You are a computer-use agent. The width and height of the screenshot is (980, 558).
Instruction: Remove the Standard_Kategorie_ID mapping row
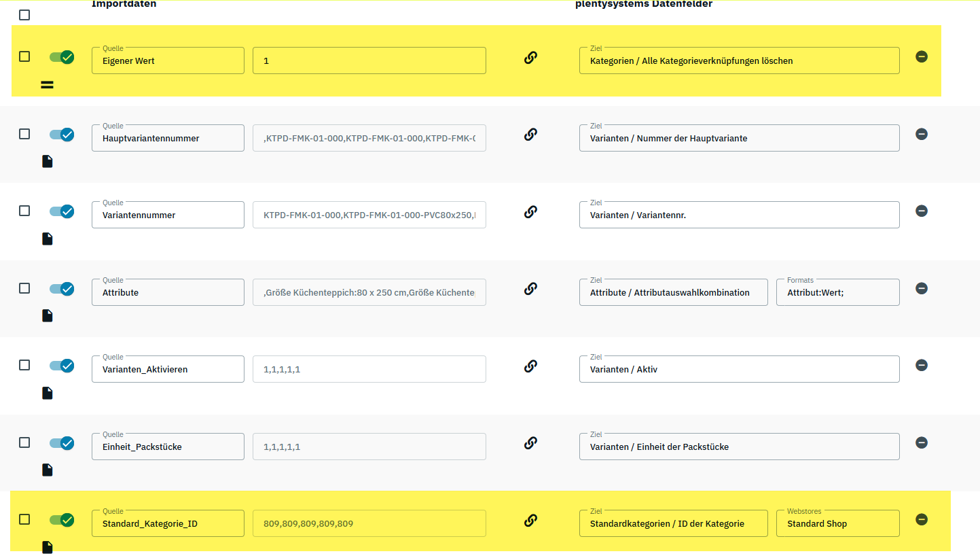pyautogui.click(x=921, y=519)
